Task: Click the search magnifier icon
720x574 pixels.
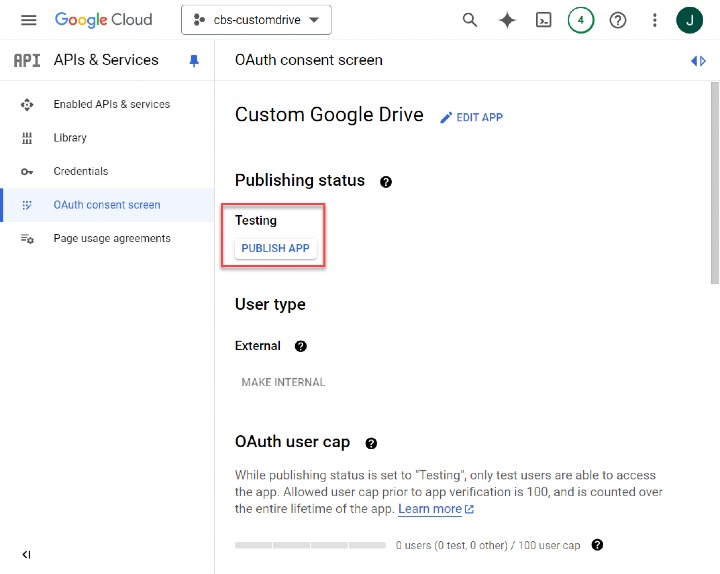Action: tap(470, 20)
